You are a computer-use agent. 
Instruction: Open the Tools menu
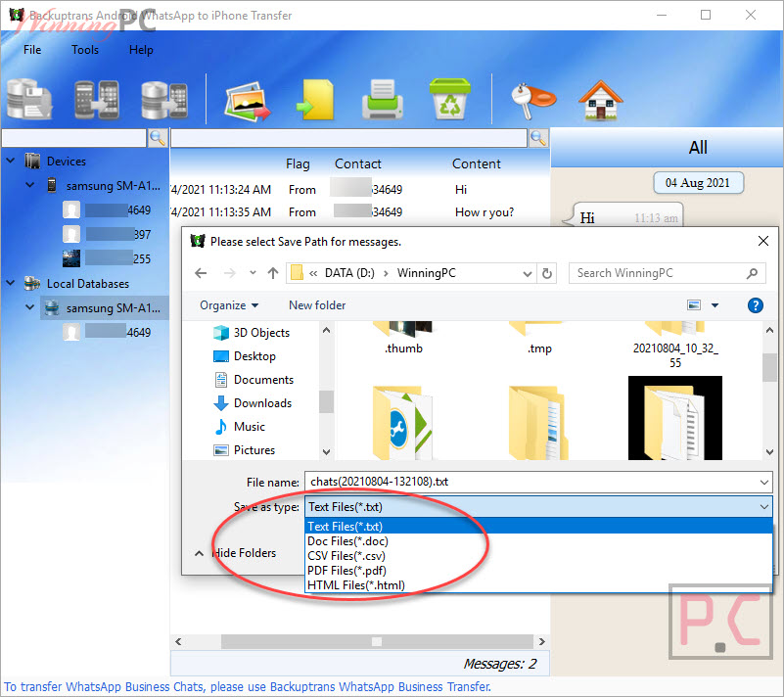click(85, 50)
